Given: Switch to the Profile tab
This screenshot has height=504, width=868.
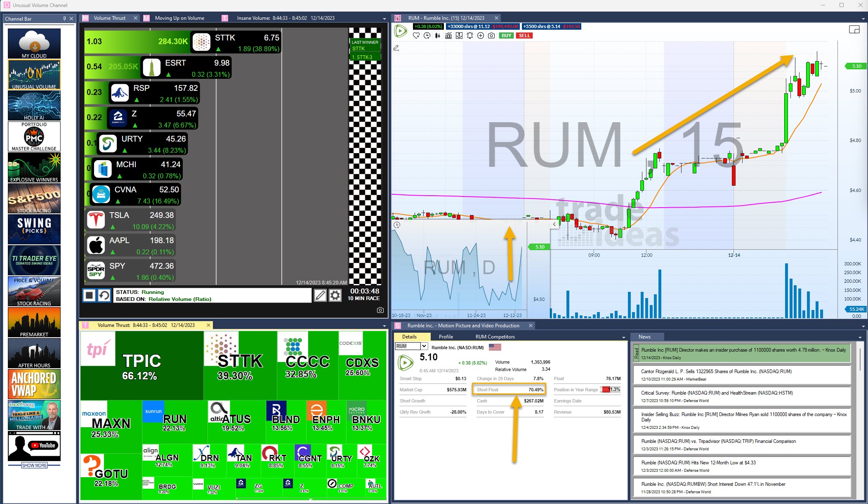Looking at the screenshot, I should click(x=446, y=337).
